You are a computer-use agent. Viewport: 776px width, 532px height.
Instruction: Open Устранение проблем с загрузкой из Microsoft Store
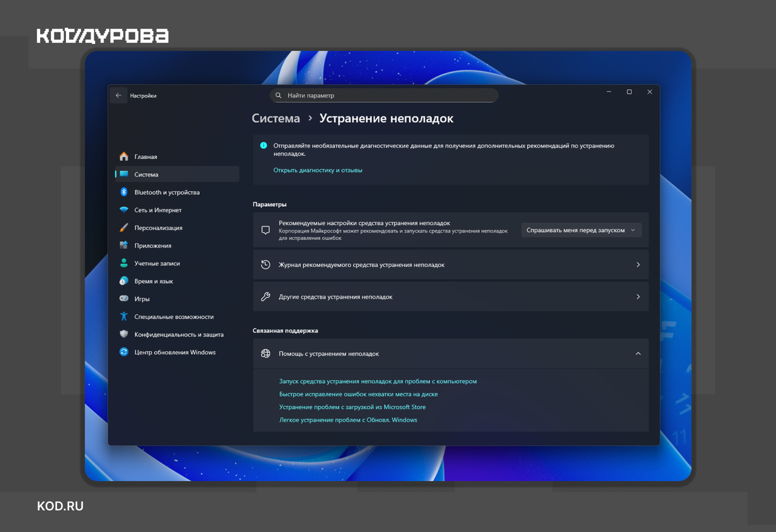[352, 407]
